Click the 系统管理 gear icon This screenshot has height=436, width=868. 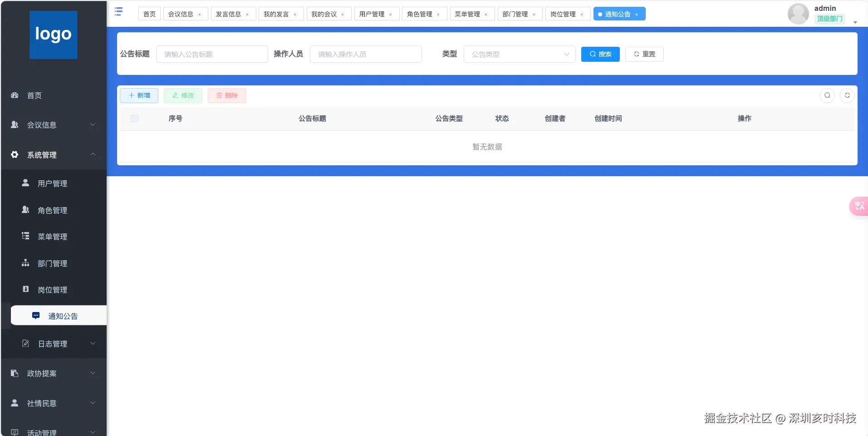coord(15,155)
